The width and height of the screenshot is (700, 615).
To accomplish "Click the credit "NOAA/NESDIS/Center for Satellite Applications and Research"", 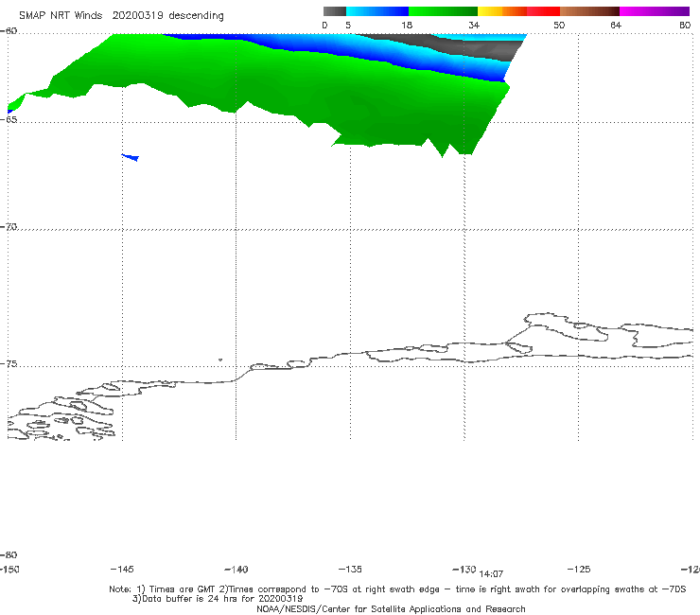I will 391,609.
